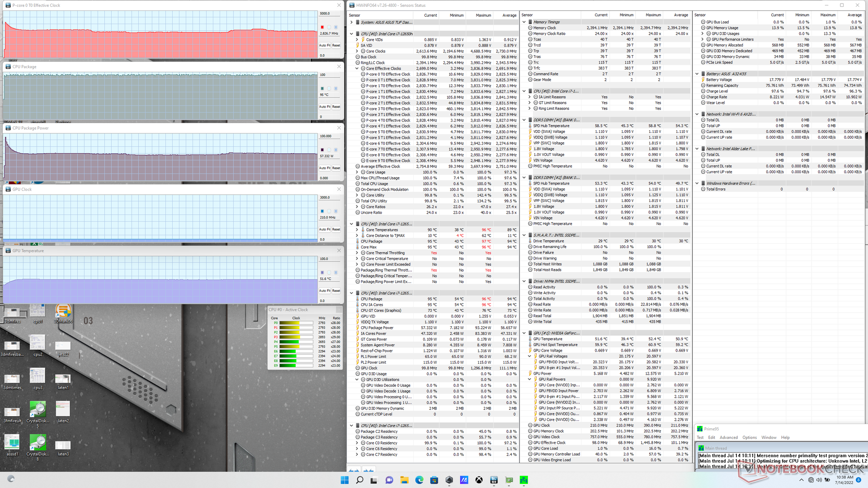Expand the System: ASUS TUF sensor group

(x=352, y=22)
